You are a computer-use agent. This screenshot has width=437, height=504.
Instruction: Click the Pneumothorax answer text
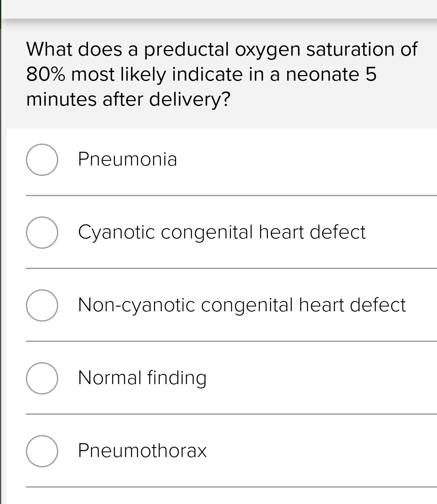point(142,451)
